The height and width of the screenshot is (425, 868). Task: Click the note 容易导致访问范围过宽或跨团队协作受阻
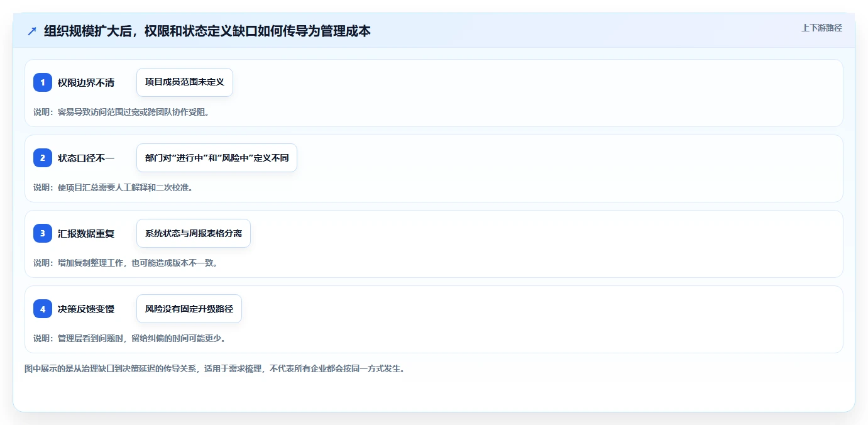click(121, 112)
